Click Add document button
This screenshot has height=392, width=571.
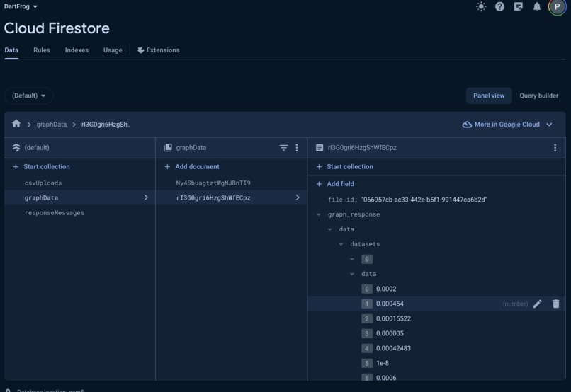(x=192, y=166)
